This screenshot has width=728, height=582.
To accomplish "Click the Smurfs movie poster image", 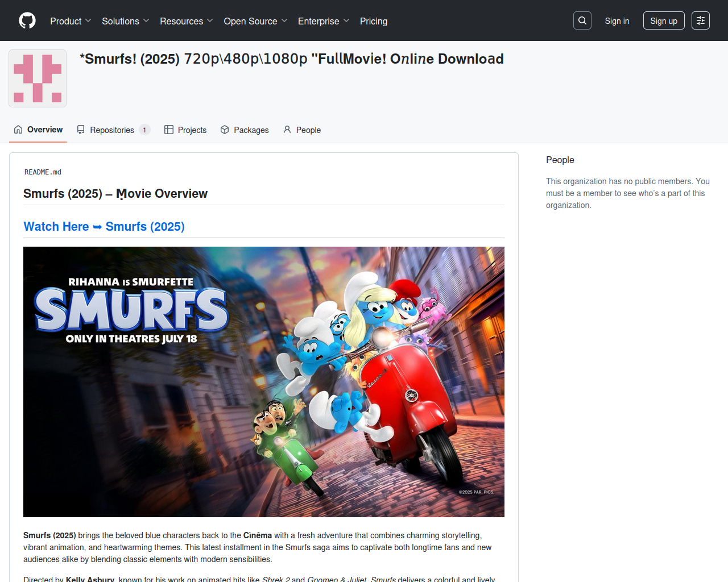I will [x=264, y=382].
